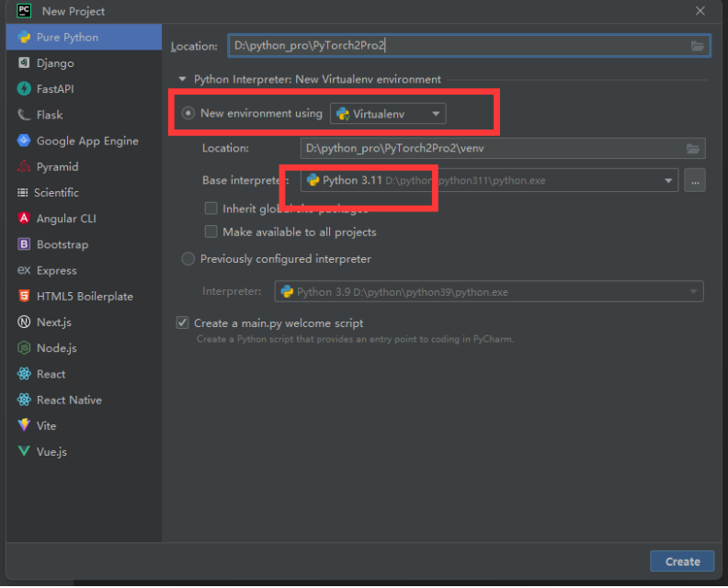Choose the React atom icon
The image size is (728, 588).
click(24, 374)
